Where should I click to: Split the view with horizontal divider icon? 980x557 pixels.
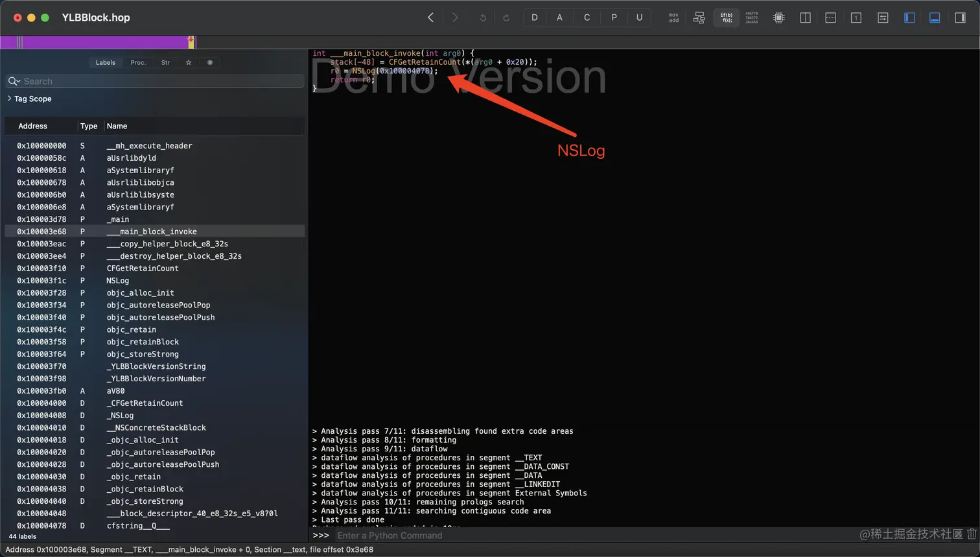pyautogui.click(x=831, y=18)
